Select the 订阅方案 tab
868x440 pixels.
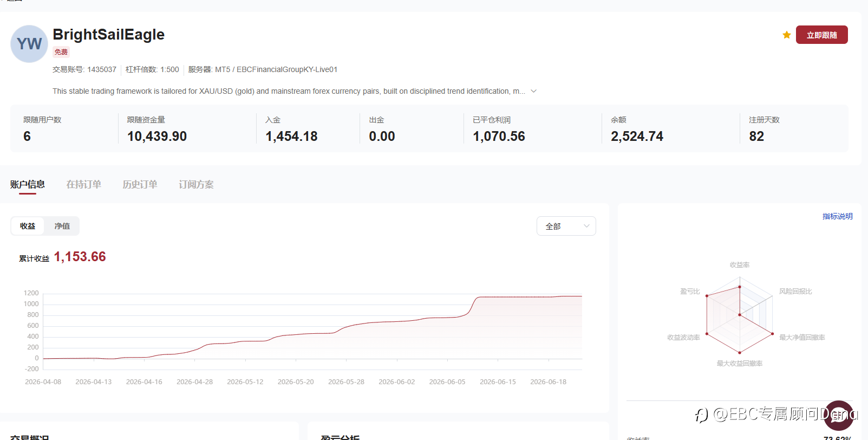197,184
